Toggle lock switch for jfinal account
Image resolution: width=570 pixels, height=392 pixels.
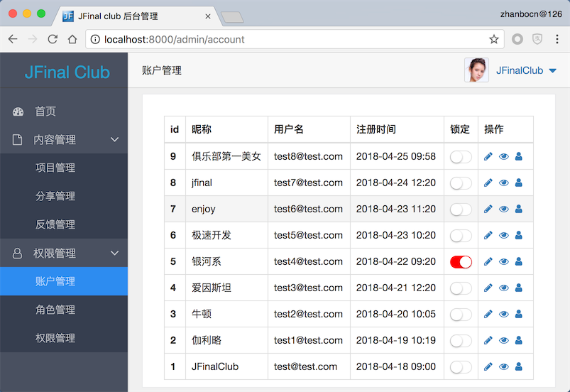coord(461,183)
